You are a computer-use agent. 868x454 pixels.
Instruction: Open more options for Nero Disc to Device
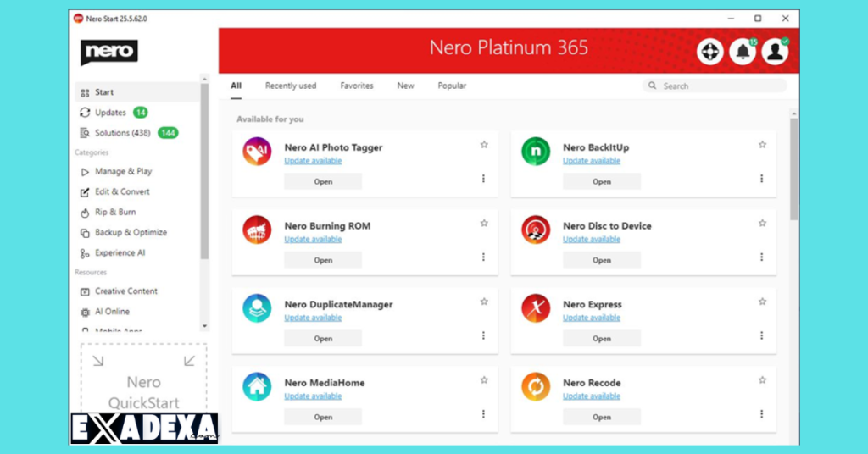coord(762,257)
